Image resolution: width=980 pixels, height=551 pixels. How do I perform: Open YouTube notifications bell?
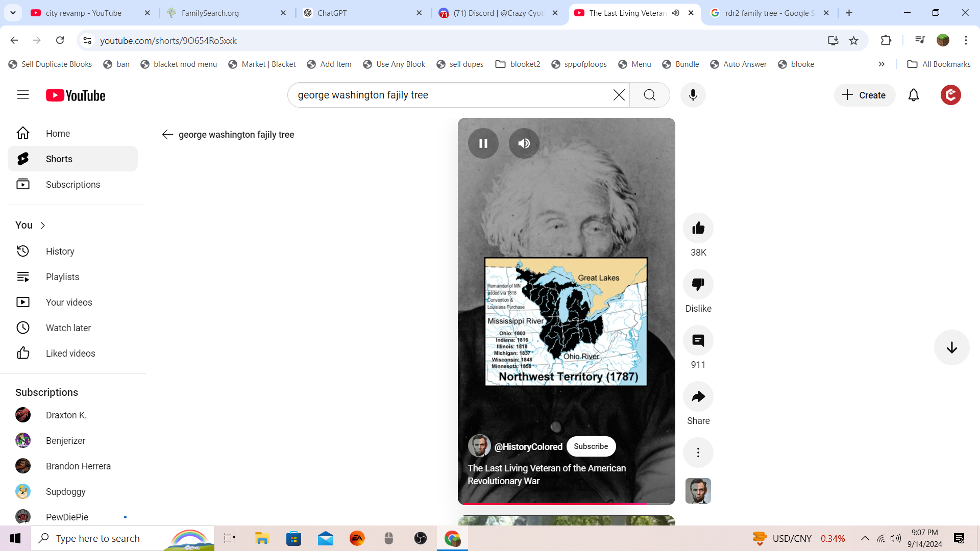(913, 95)
